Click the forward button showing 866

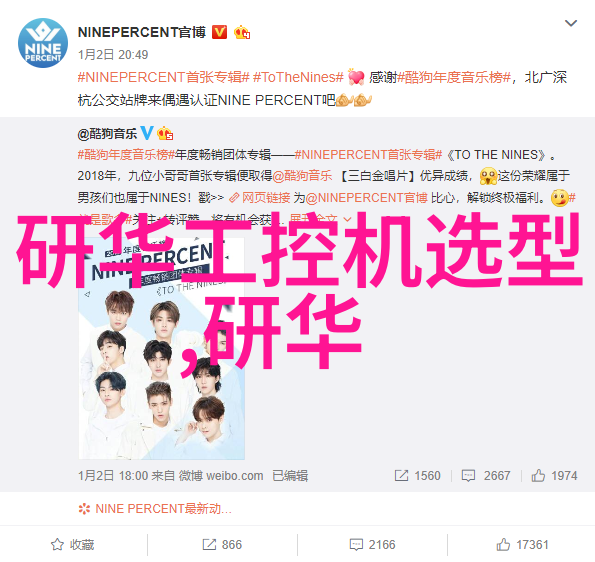click(222, 545)
